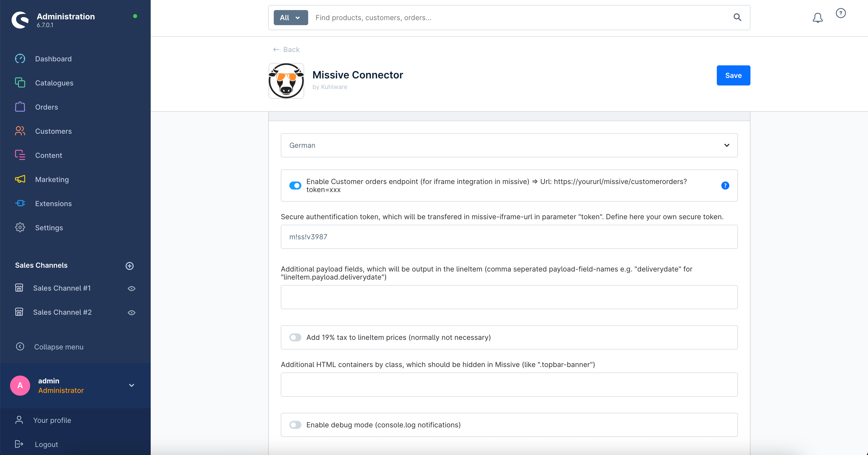Click the Logout door icon
The image size is (868, 455).
[19, 444]
